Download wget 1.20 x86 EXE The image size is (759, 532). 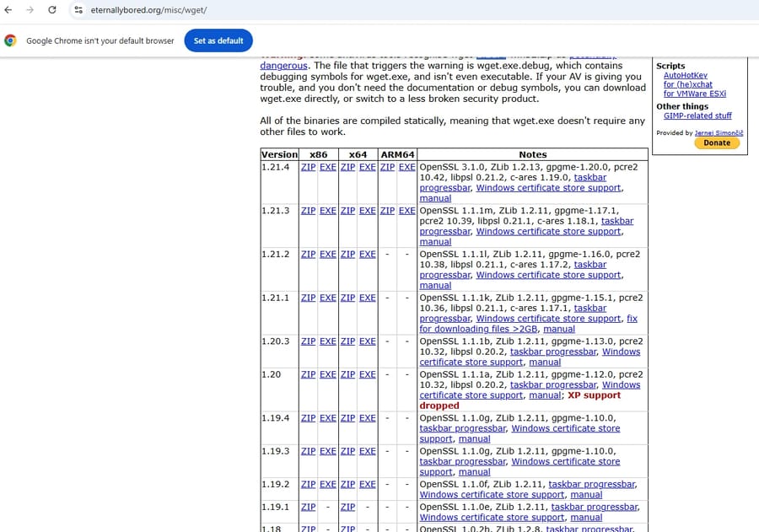pos(328,374)
